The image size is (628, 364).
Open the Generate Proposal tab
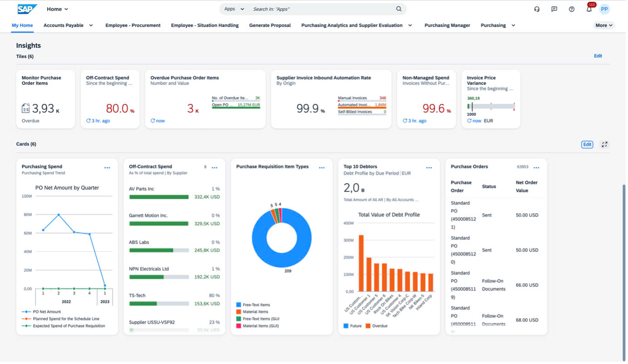[270, 25]
